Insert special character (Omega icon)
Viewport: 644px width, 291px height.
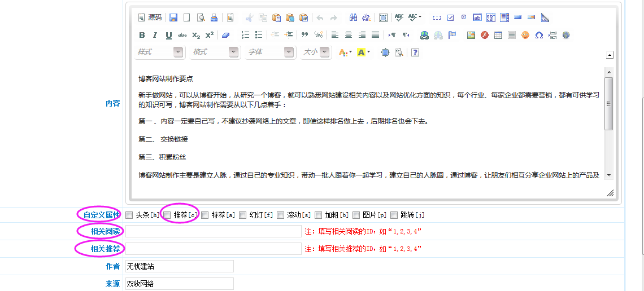pyautogui.click(x=539, y=35)
